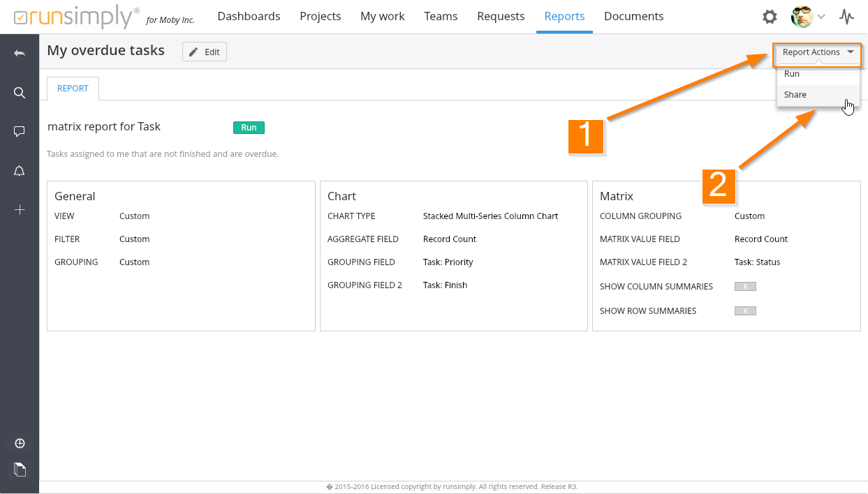Go to the Dashboards navigation item
Viewport: 868px width, 494px height.
pos(249,17)
